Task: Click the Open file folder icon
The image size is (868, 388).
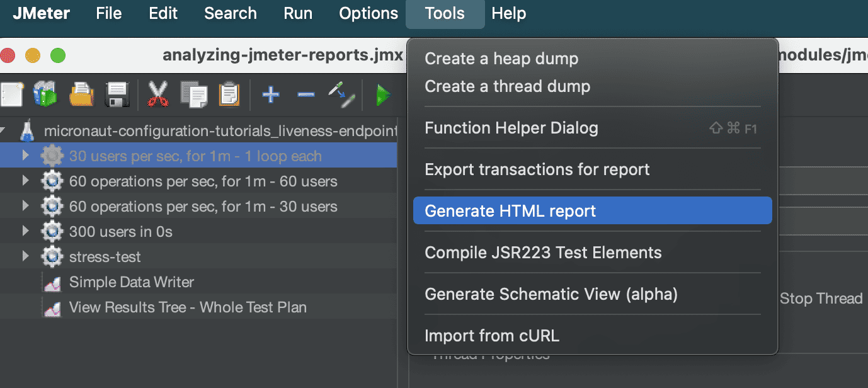Action: point(81,94)
